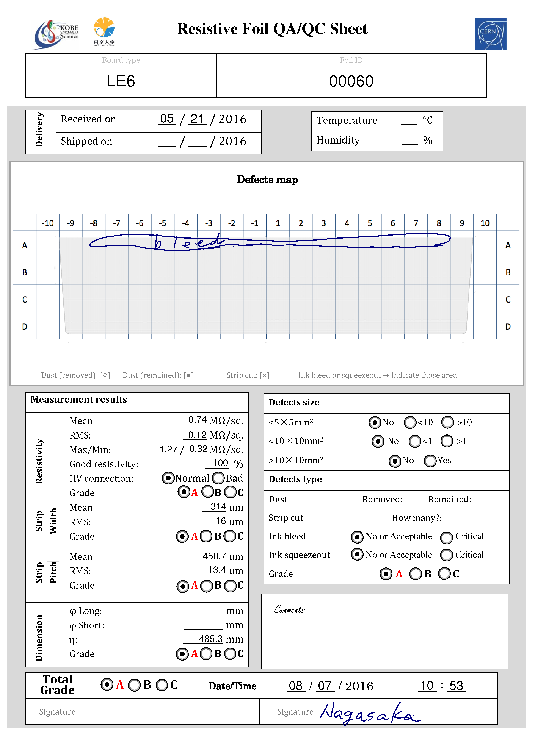Select Resistivity grade B
This screenshot has height=756, width=535.
pos(207,492)
